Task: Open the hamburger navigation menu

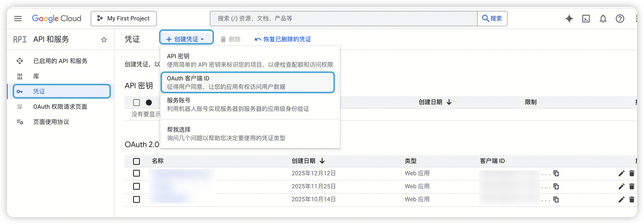Action: tap(18, 18)
